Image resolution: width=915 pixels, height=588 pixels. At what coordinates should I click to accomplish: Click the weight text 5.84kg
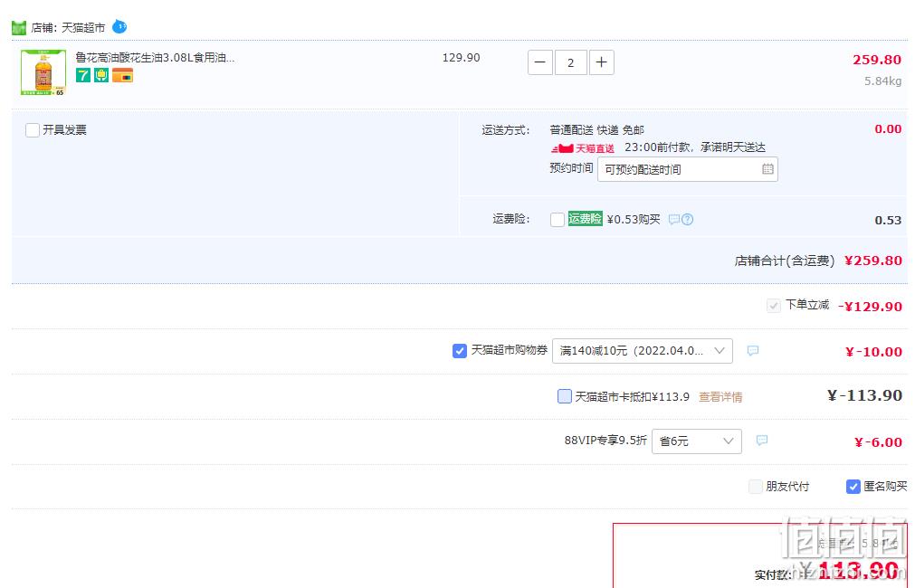pyautogui.click(x=883, y=81)
